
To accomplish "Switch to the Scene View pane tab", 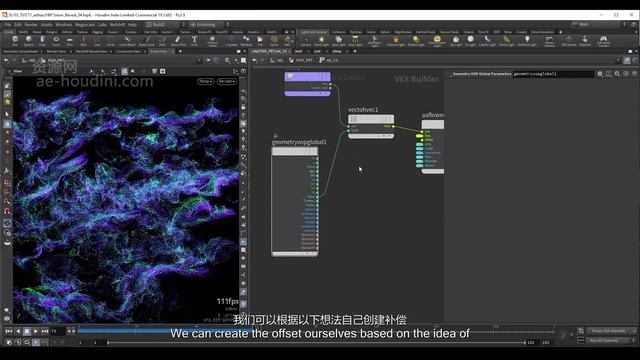I will [159, 51].
